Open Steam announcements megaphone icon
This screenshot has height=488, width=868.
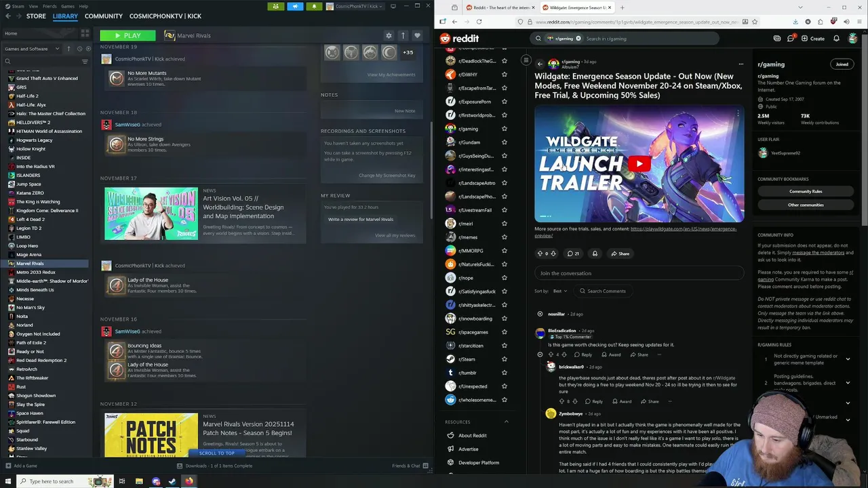tap(295, 6)
